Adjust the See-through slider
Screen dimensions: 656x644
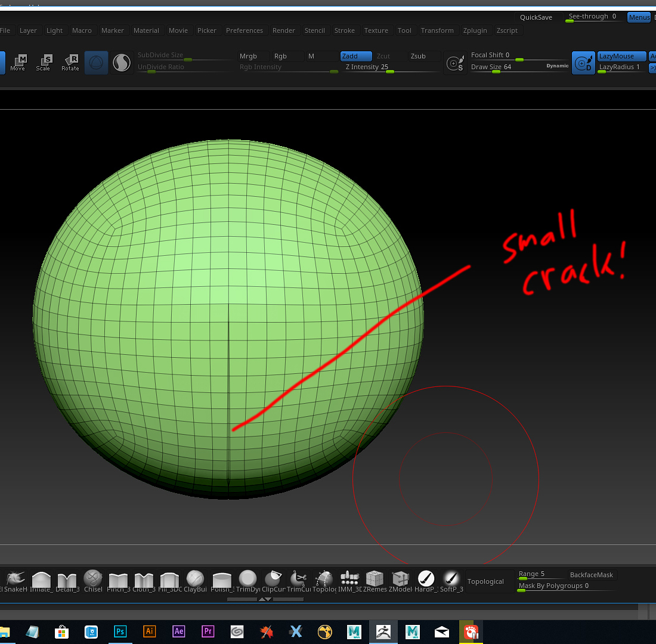[592, 17]
